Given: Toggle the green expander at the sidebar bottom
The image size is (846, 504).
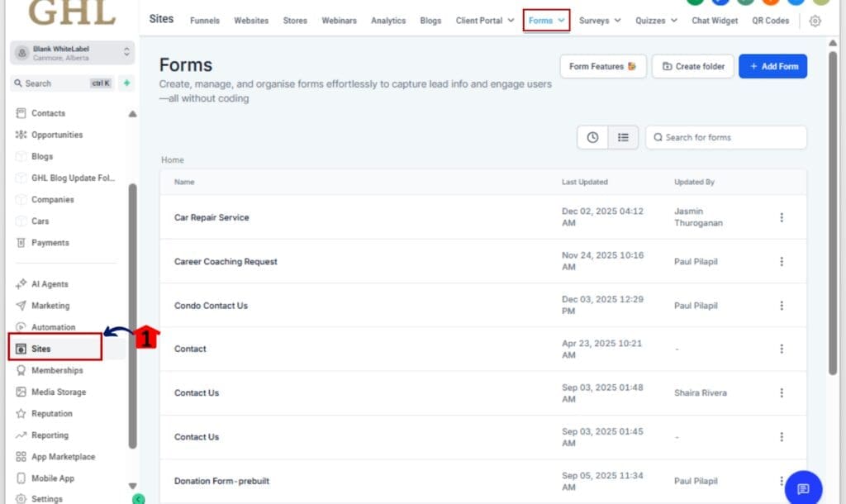Looking at the screenshot, I should pyautogui.click(x=137, y=498).
